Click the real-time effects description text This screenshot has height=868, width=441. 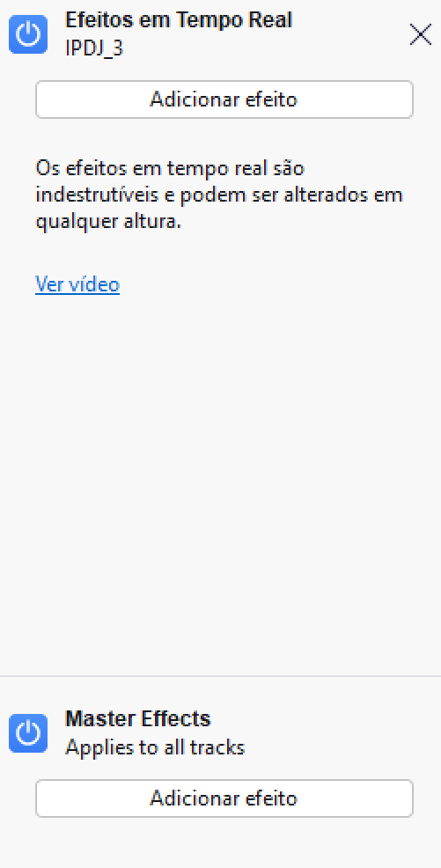(x=218, y=195)
